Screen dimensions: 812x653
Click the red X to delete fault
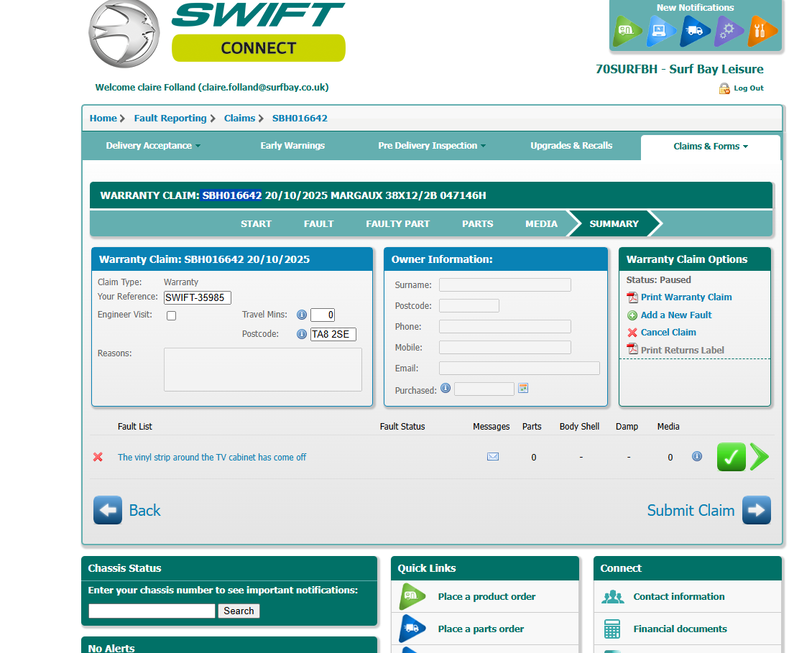98,457
